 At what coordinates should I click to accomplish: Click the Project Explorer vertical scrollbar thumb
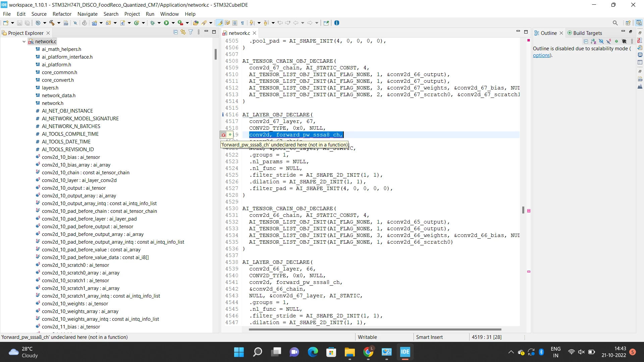click(216, 54)
